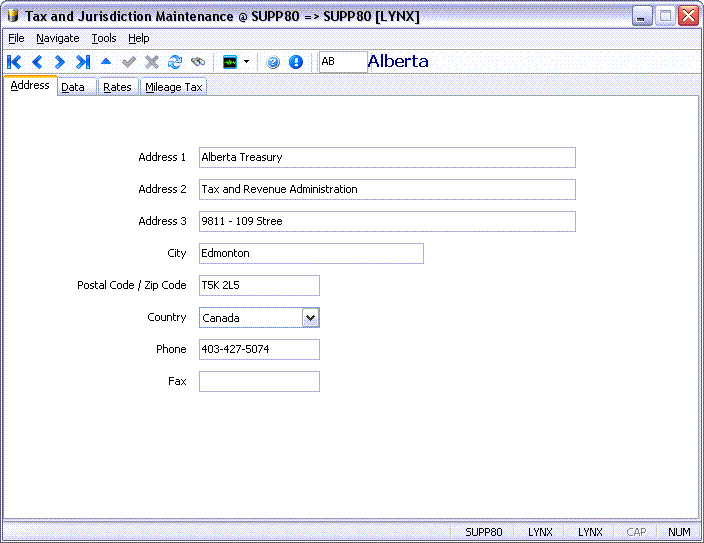The width and height of the screenshot is (704, 543).
Task: Click the Address 3 input field
Action: pyautogui.click(x=387, y=221)
